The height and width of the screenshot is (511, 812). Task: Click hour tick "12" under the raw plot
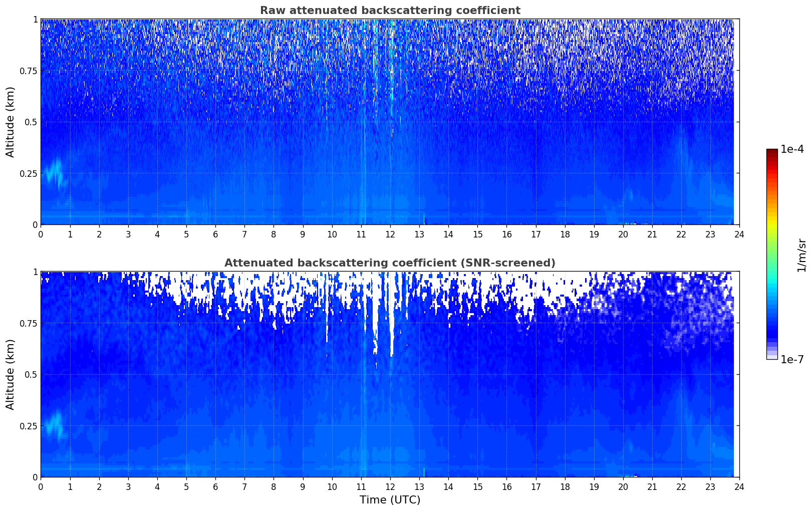(x=390, y=234)
